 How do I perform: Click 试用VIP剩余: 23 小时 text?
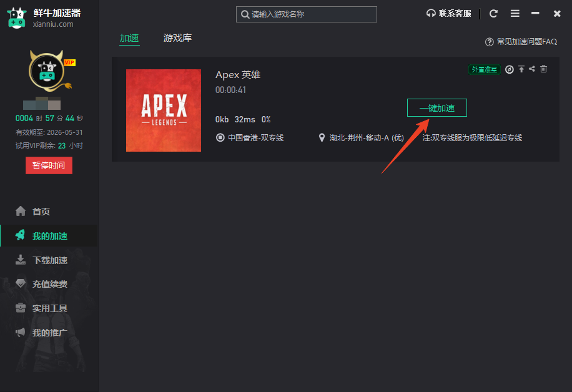pos(49,146)
